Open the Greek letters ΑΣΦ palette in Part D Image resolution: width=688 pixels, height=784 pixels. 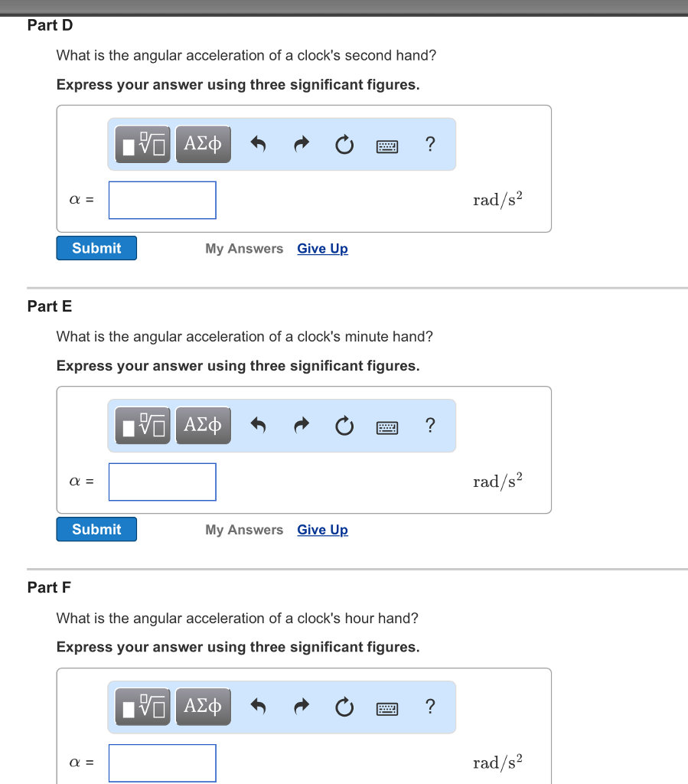pyautogui.click(x=203, y=144)
